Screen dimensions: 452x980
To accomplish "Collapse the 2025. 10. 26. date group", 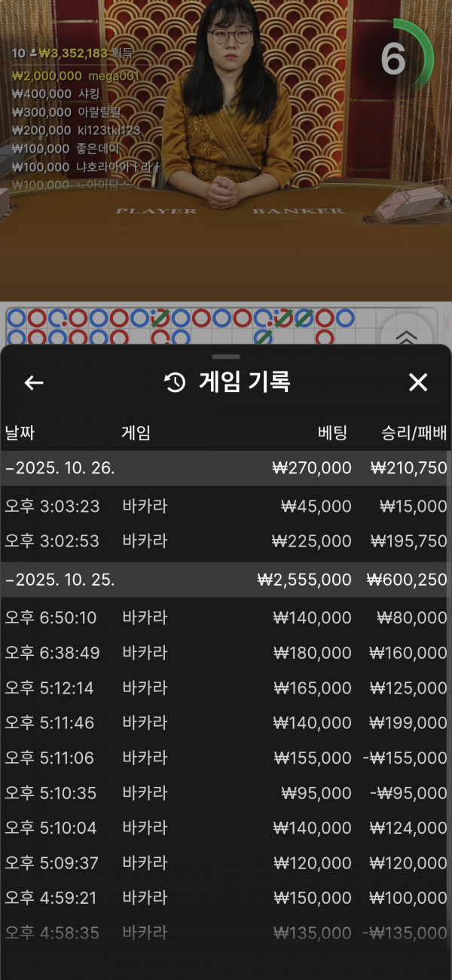I will [60, 468].
